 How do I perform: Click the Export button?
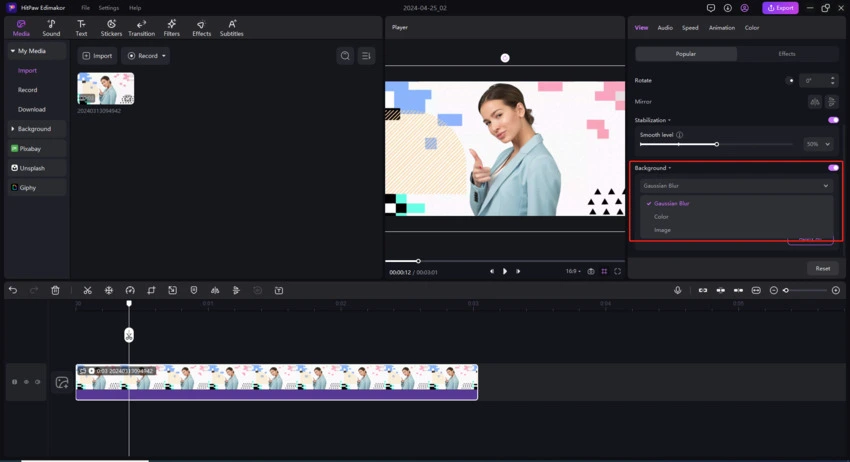(x=780, y=8)
